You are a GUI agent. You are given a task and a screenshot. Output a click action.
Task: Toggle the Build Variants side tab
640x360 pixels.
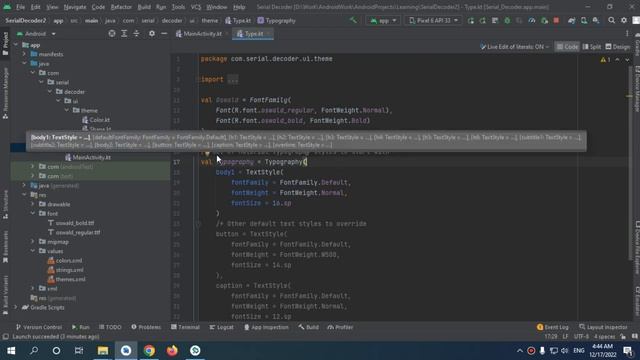pyautogui.click(x=5, y=295)
